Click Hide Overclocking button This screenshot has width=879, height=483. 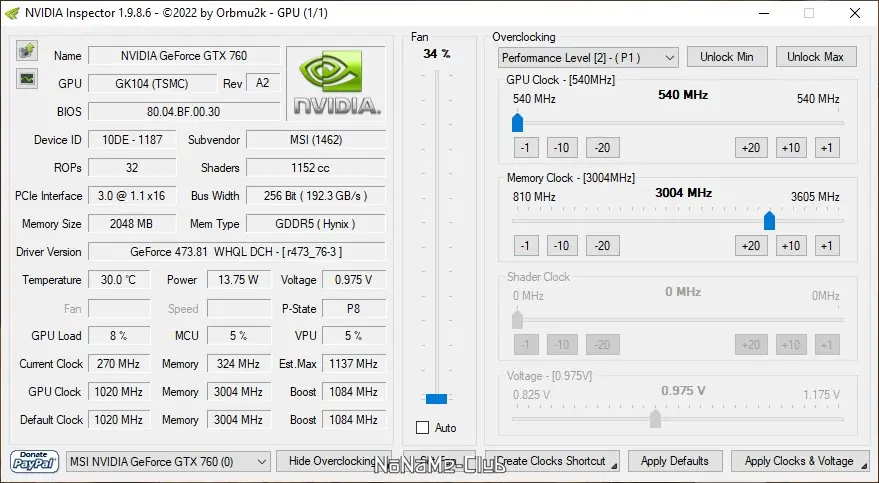(333, 461)
